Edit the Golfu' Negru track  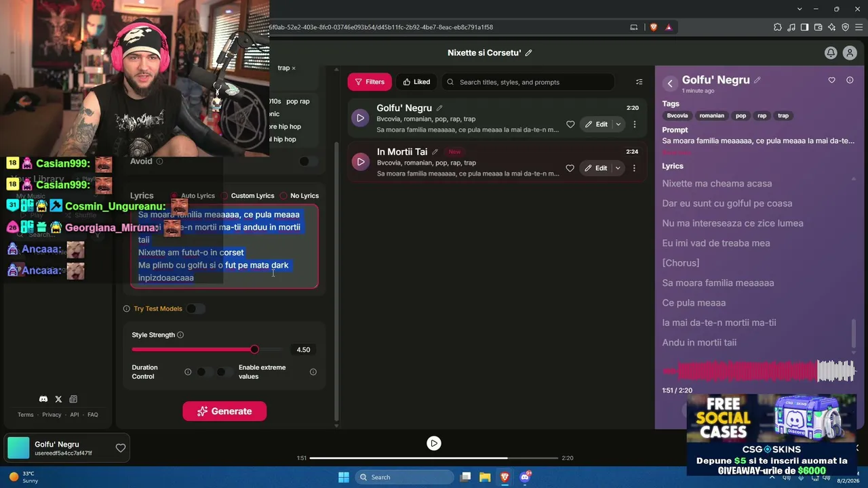(x=596, y=124)
